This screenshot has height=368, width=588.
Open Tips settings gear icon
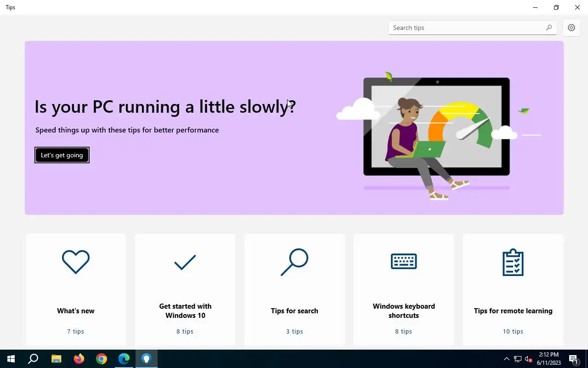571,28
